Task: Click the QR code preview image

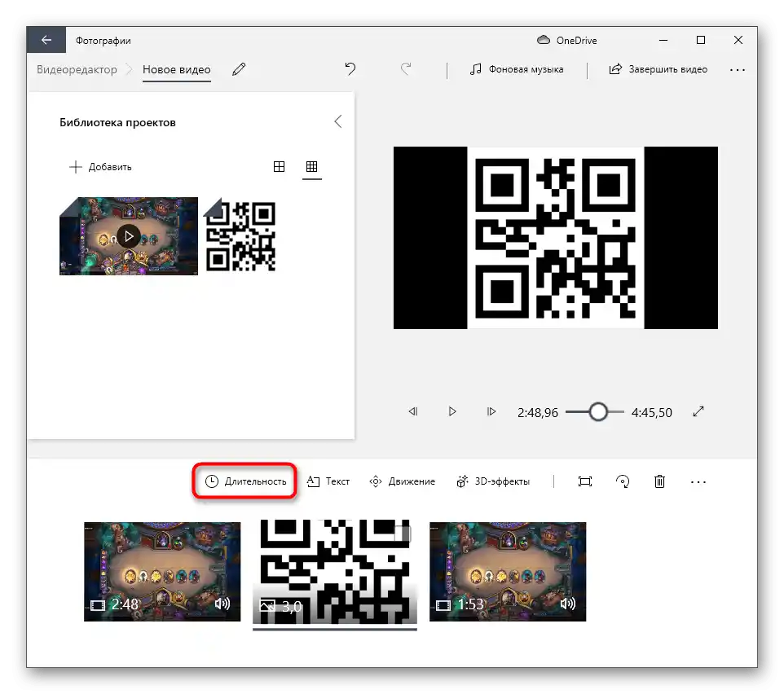Action: pyautogui.click(x=556, y=238)
